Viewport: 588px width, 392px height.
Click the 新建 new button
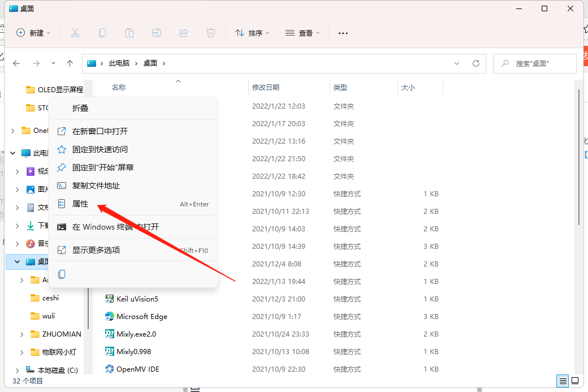coord(33,33)
